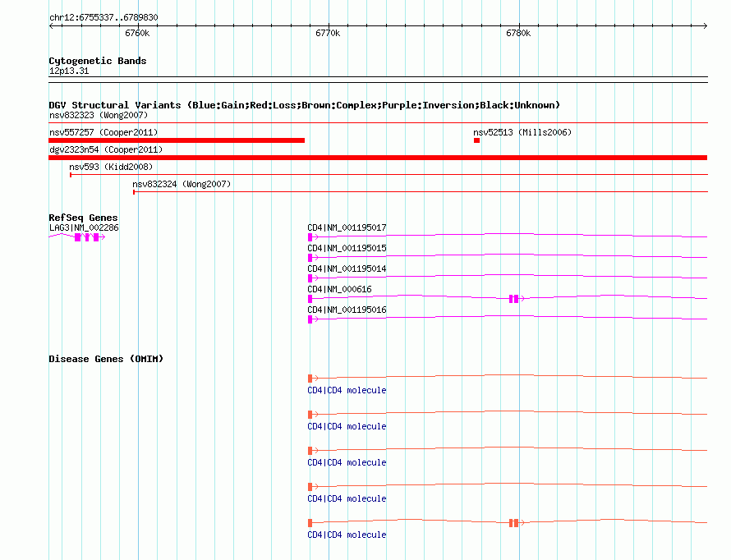Click the nsv832324 (Wong2007) variant label
Image resolution: width=731 pixels, height=560 pixels.
[x=182, y=184]
